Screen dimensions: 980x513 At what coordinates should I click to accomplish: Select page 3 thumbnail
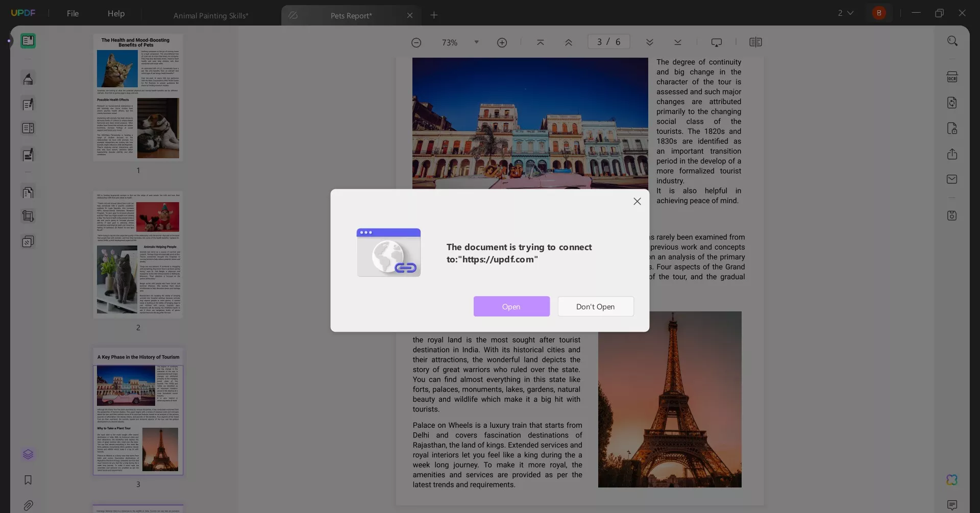pyautogui.click(x=138, y=411)
